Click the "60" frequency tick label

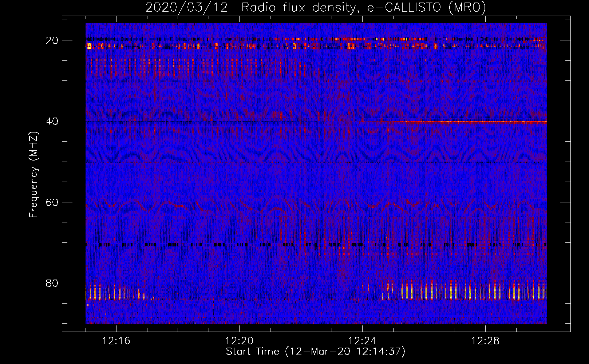coord(52,202)
